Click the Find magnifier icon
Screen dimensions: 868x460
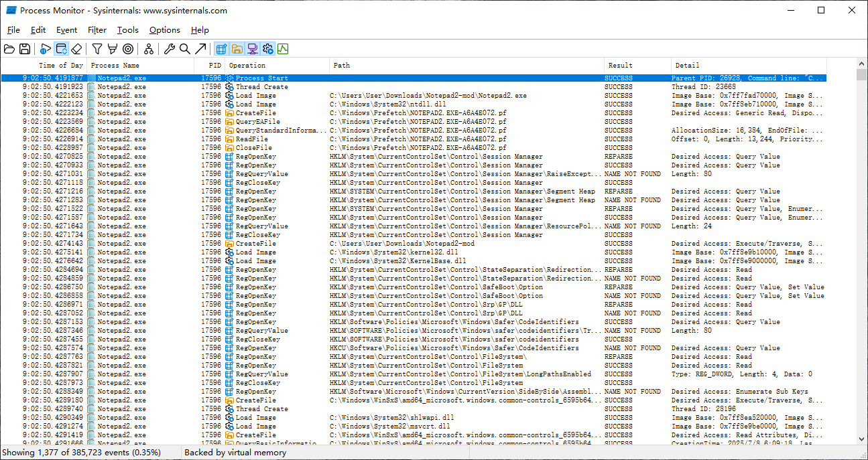(185, 49)
